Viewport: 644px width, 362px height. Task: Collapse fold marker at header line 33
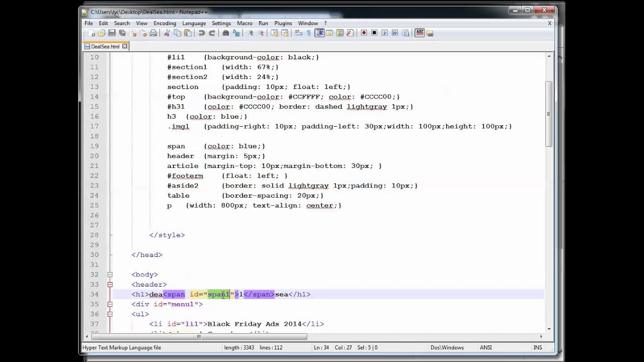point(110,285)
